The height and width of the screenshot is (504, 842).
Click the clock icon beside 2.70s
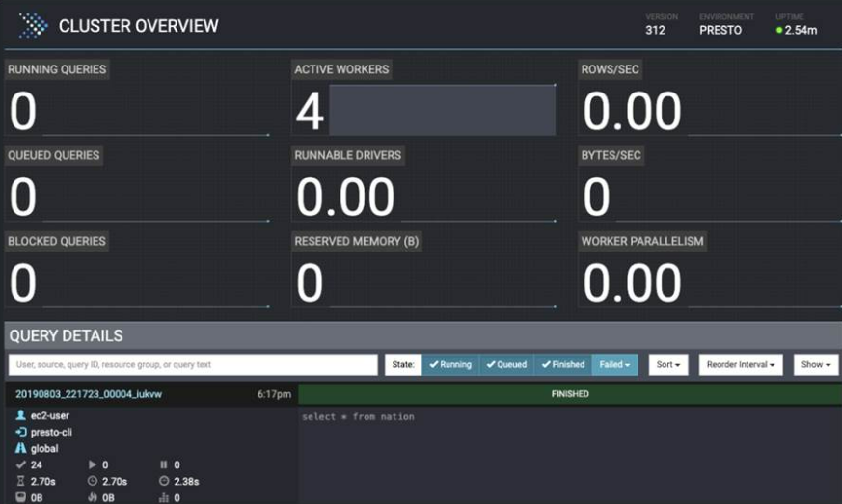pos(93,481)
